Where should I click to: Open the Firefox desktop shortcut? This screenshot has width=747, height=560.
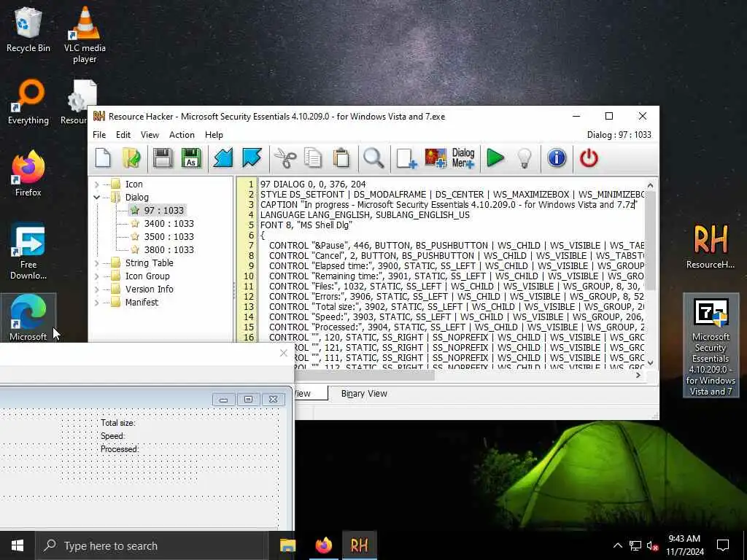28,174
